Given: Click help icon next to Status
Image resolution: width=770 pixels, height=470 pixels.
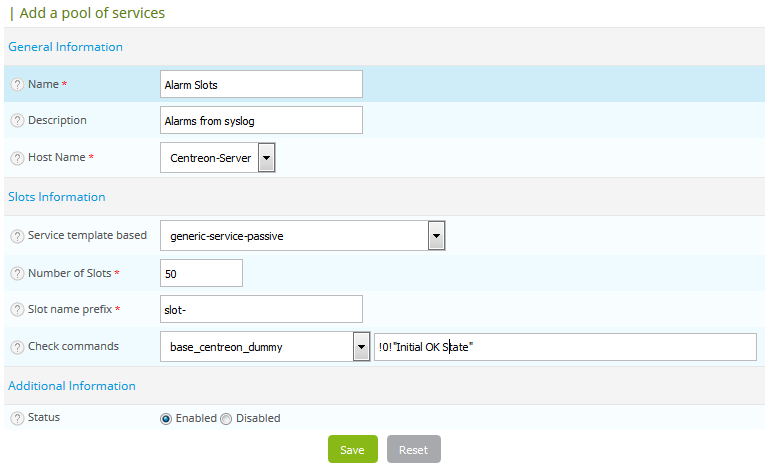Looking at the screenshot, I should 17,418.
